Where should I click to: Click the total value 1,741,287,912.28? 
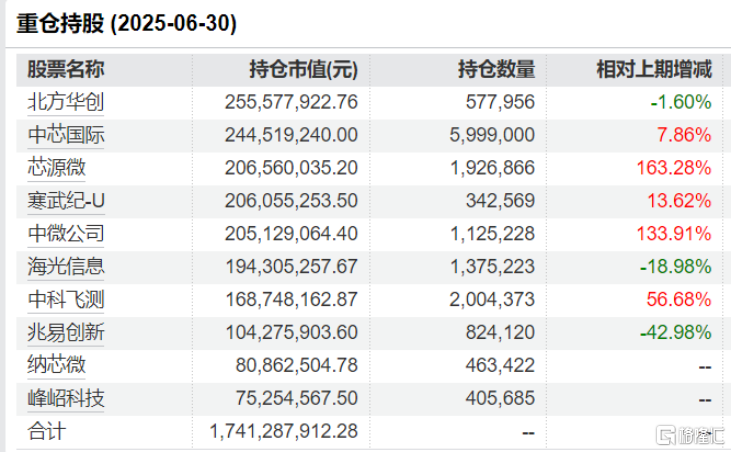click(284, 432)
